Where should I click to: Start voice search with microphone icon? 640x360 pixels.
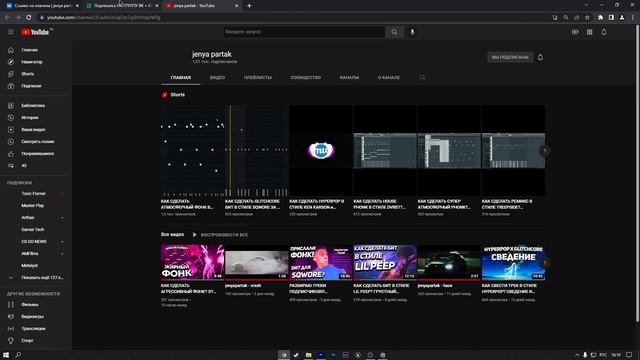click(412, 32)
